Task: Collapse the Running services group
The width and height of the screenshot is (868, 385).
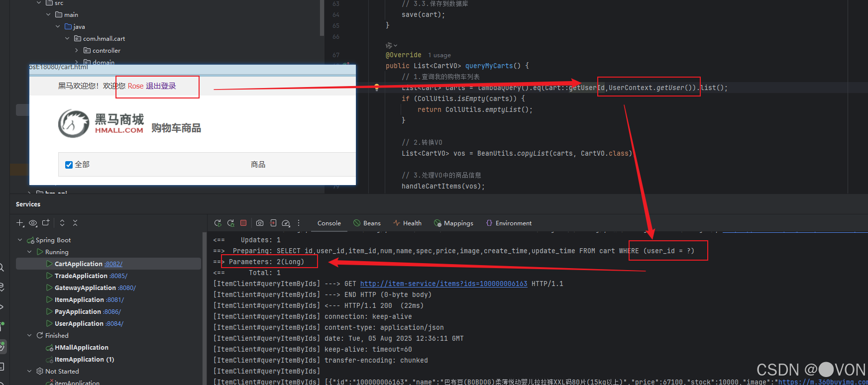Action: click(29, 252)
